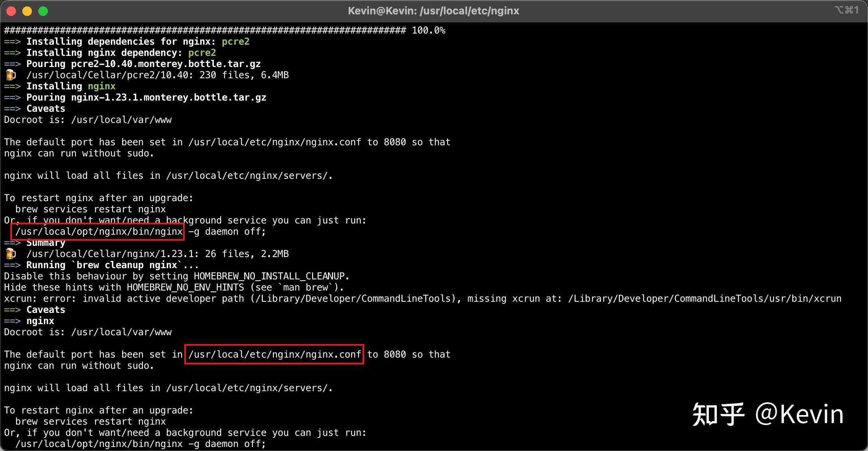
Task: Click the highlighted /usr/local/etc/nginx/nginx.conf path
Action: click(274, 354)
